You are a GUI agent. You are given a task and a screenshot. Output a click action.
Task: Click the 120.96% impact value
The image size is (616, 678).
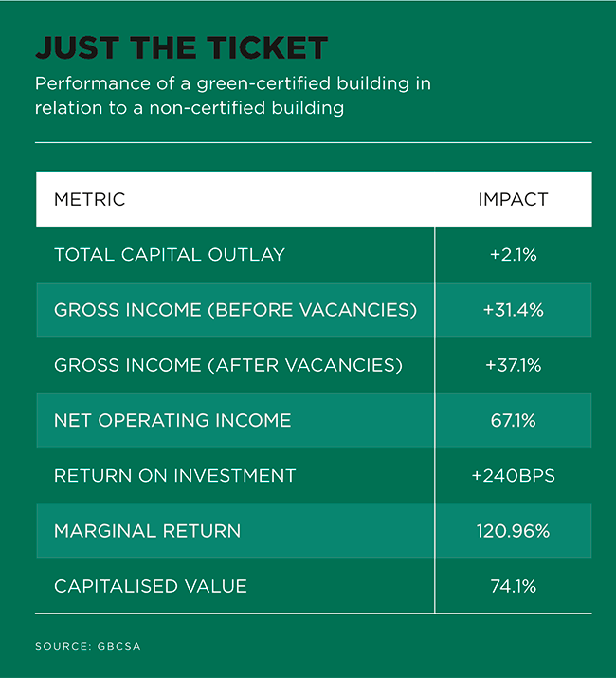[x=513, y=531]
